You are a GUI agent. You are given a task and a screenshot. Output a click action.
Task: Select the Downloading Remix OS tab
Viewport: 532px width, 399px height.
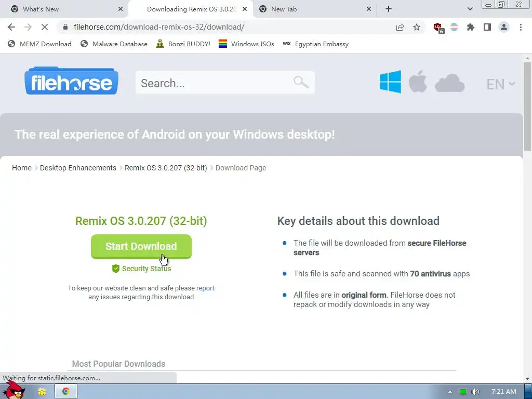tap(191, 9)
